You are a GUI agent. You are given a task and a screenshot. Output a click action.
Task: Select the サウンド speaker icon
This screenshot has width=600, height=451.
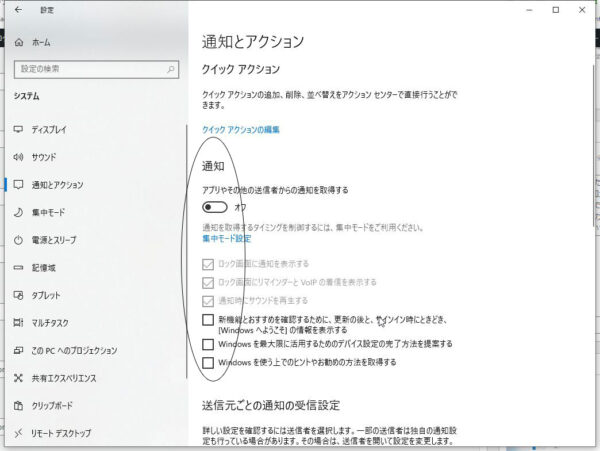point(18,157)
